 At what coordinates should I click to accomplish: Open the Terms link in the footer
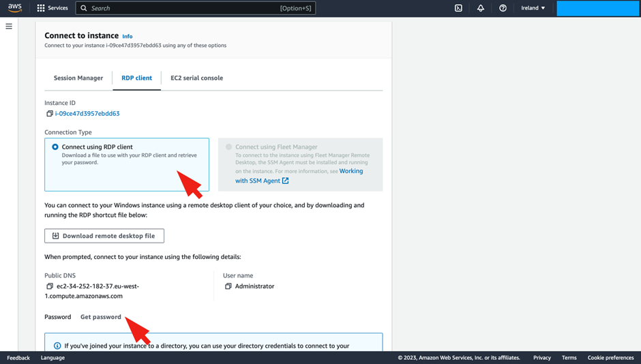569,358
